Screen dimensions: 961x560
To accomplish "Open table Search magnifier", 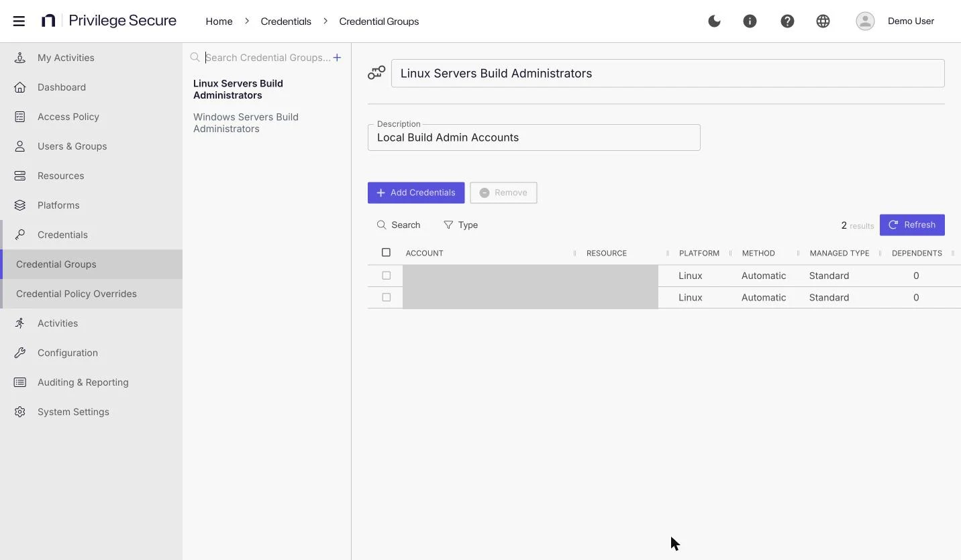I will (399, 225).
